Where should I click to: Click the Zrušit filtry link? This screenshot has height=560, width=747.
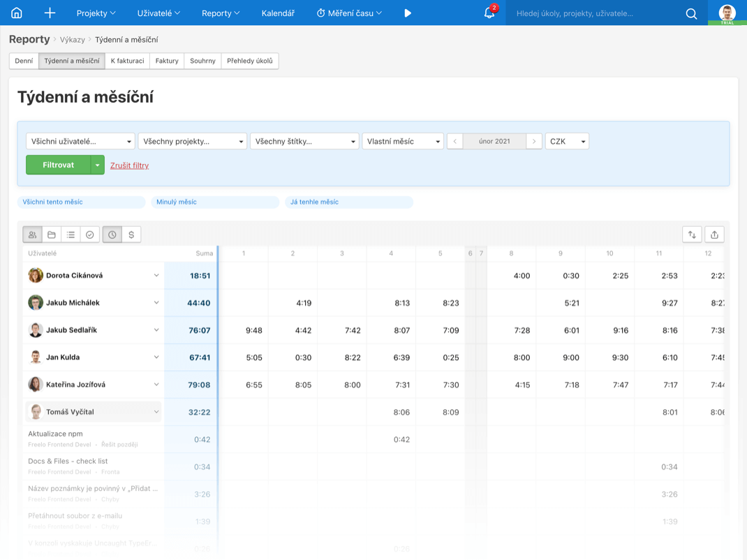(129, 165)
